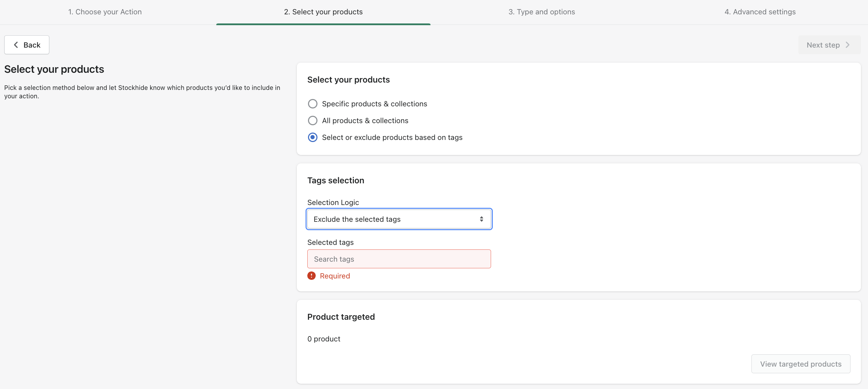Switch to Select your products tab
Image resolution: width=868 pixels, height=389 pixels.
click(323, 12)
